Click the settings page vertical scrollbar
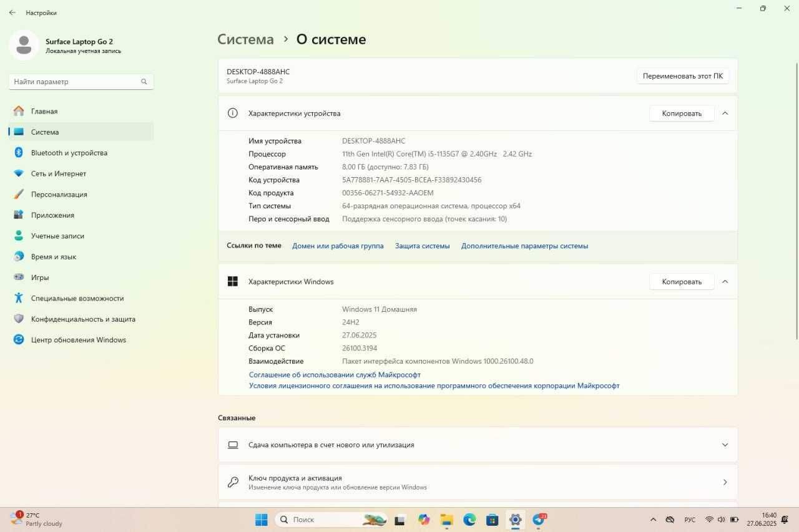Screen dimensions: 799x532 point(796,201)
